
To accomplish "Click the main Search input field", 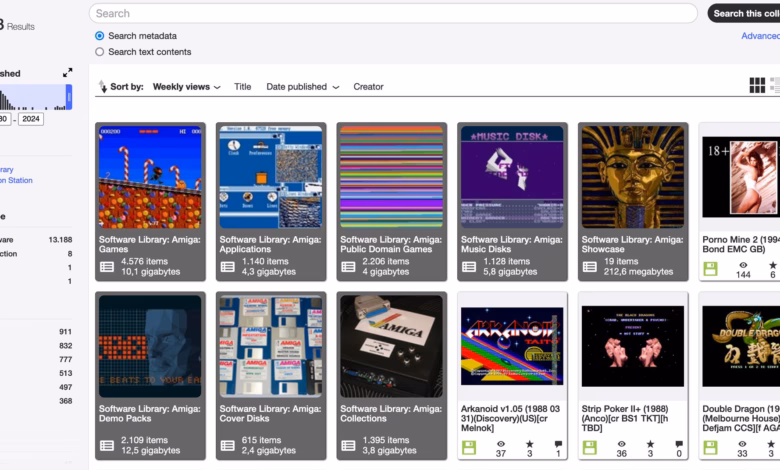I will (x=393, y=13).
